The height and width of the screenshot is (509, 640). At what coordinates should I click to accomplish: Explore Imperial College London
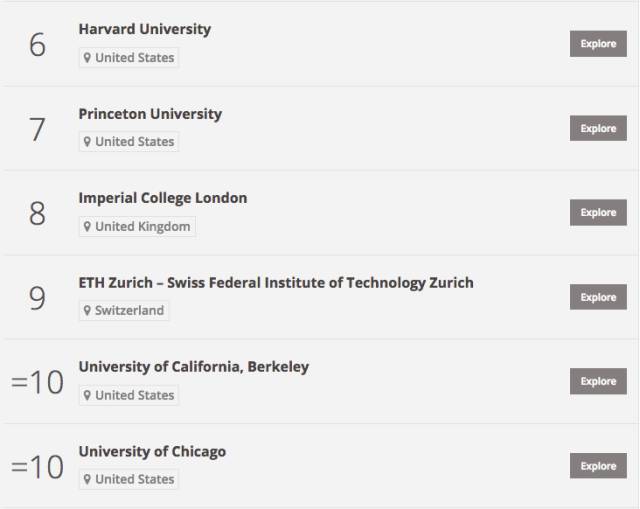tap(598, 212)
